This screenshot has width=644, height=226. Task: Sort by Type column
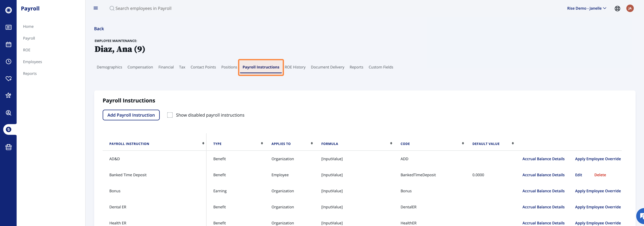pyautogui.click(x=262, y=143)
